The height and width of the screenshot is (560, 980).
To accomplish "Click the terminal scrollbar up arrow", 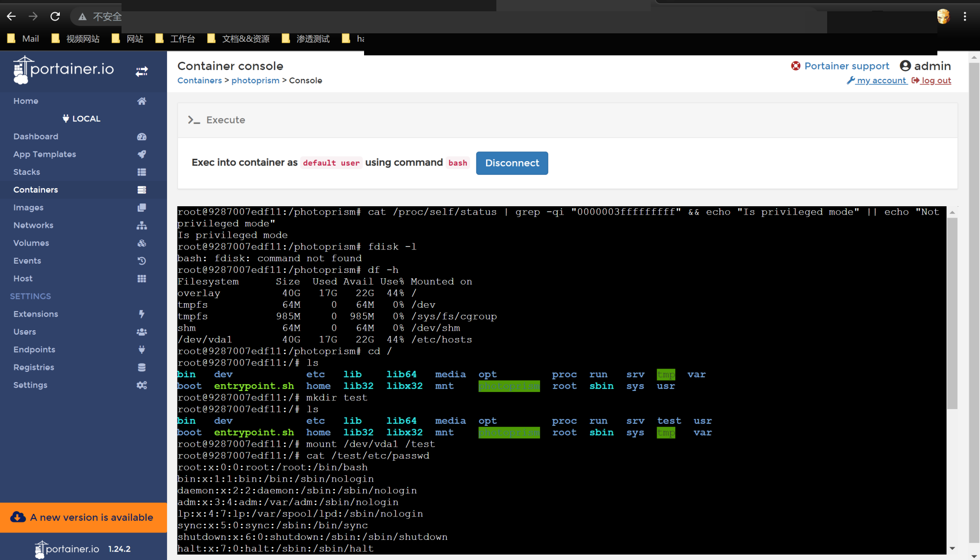I will [952, 212].
